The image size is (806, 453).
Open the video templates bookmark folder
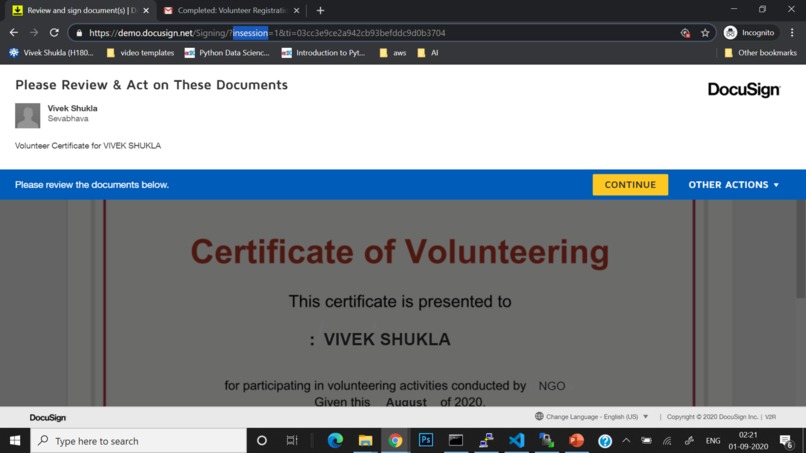140,52
